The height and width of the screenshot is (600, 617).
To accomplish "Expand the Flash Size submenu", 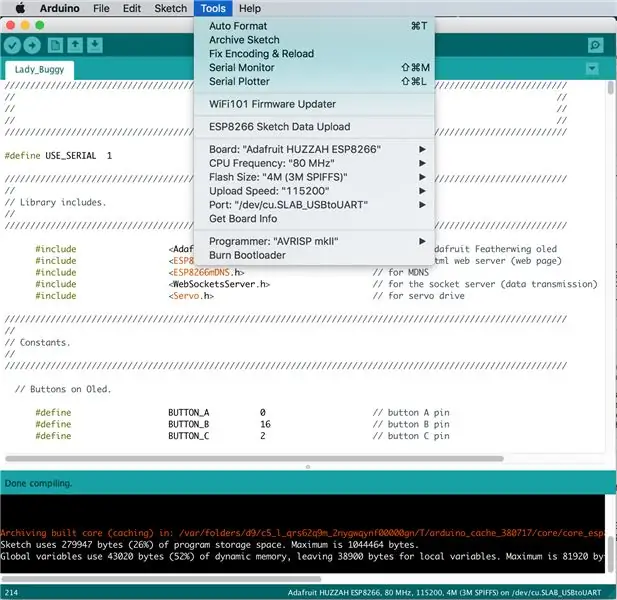I will [315, 177].
